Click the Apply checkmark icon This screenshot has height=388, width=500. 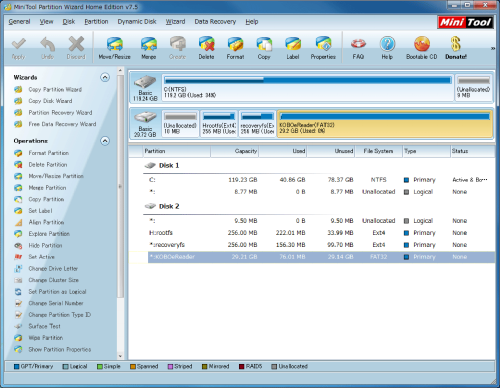(x=19, y=44)
